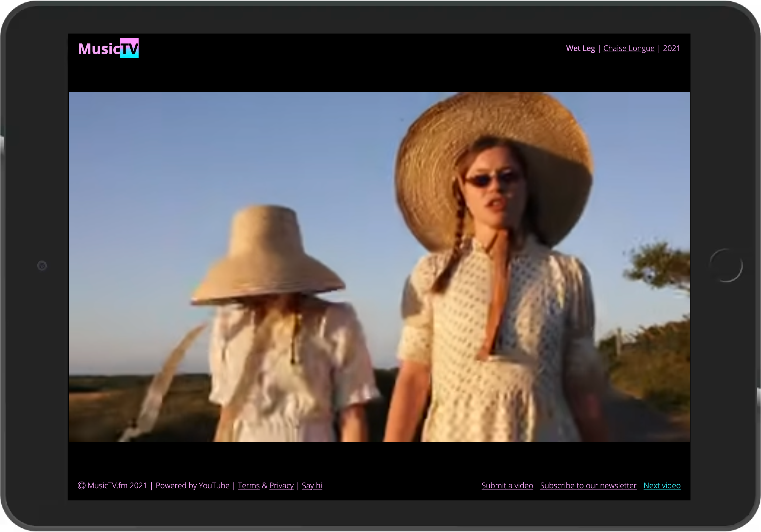This screenshot has width=761, height=532.
Task: Open the Terms page
Action: 249,485
